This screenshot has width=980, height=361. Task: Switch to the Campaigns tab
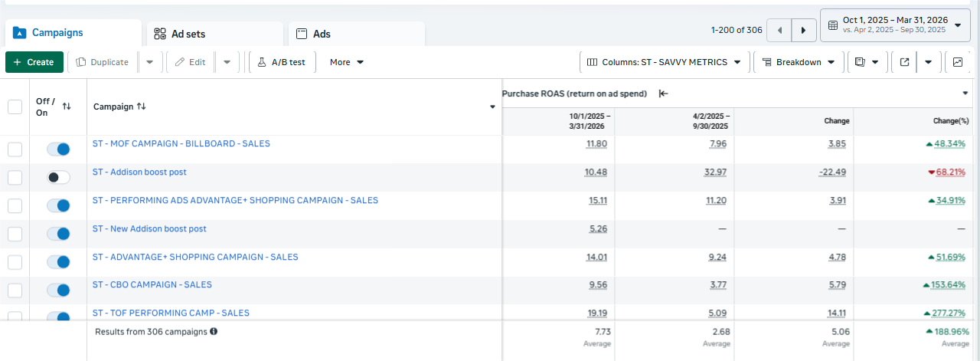[73, 33]
